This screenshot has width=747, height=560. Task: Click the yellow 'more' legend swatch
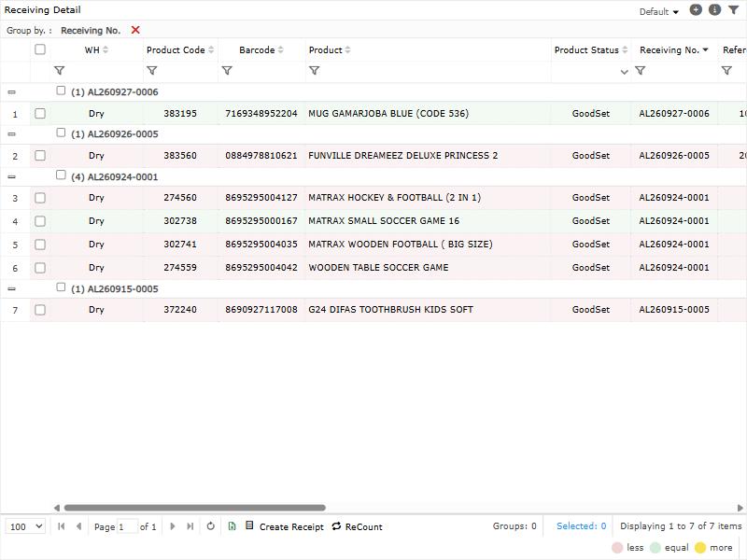(x=700, y=548)
